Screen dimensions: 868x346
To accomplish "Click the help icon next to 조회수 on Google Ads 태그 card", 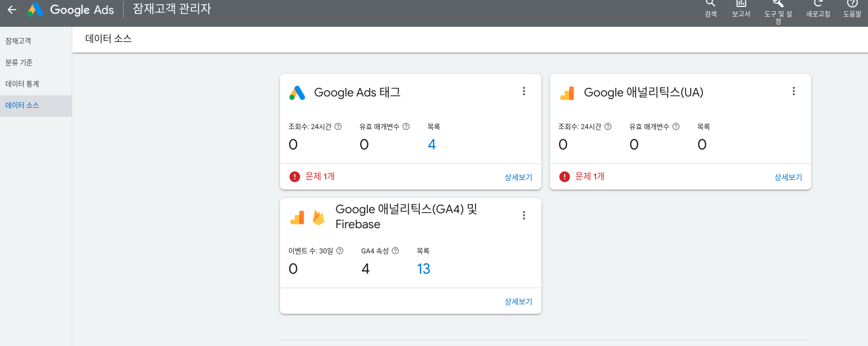I will pos(338,127).
